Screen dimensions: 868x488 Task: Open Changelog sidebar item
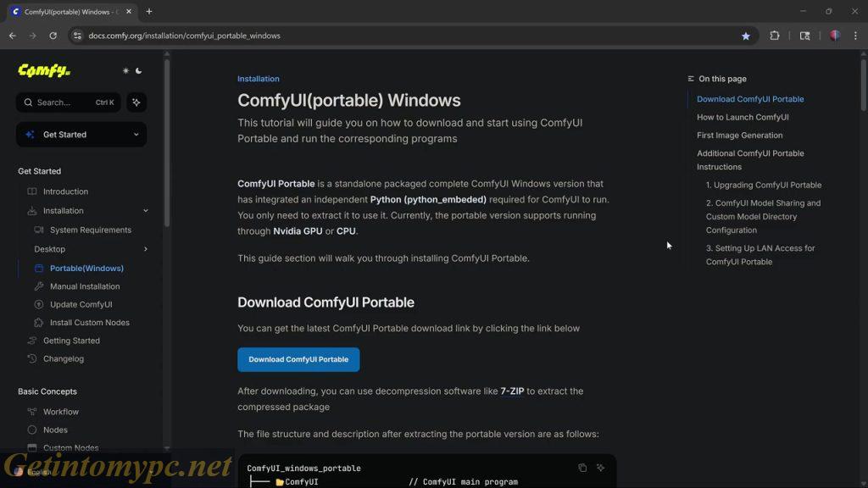click(63, 358)
